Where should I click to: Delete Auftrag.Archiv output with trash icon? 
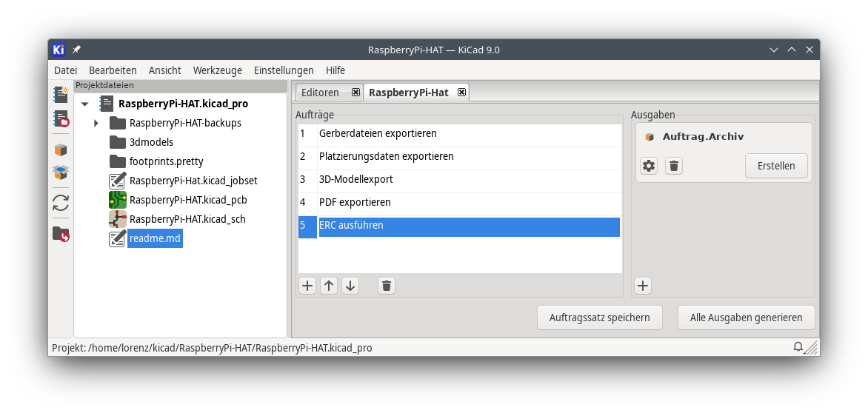click(x=674, y=166)
